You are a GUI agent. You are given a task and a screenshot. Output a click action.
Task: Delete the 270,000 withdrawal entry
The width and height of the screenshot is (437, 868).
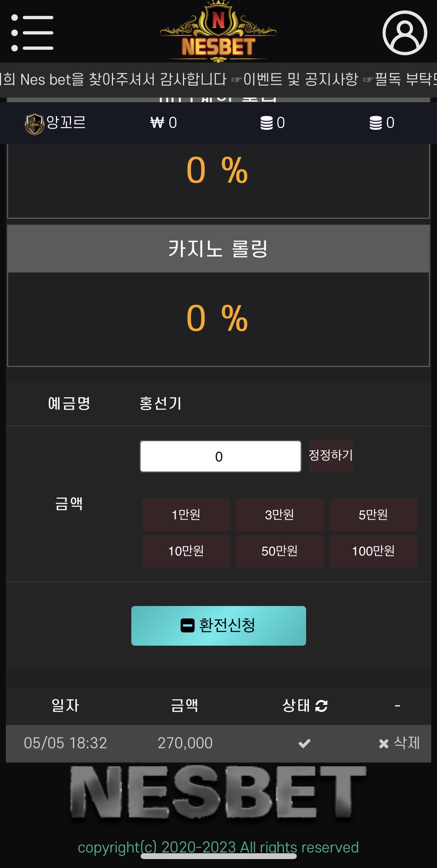coord(399,743)
